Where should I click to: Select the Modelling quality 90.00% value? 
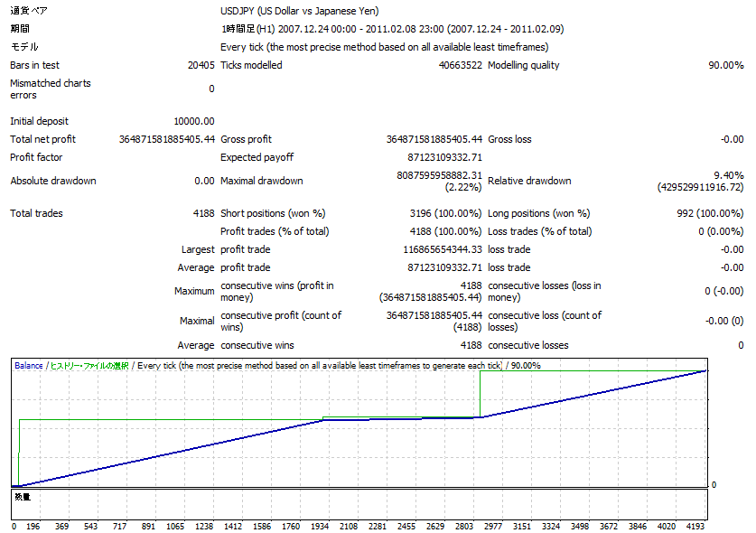pos(725,65)
